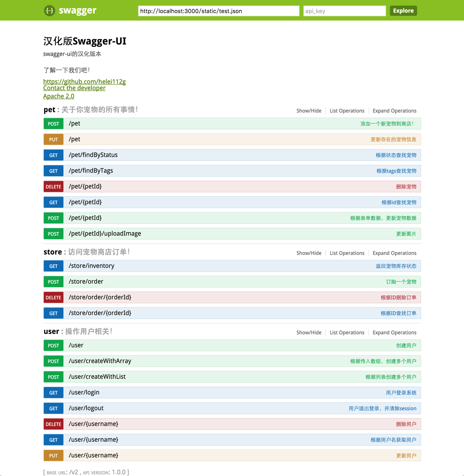The image size is (464, 476).
Task: Click description 根据列表创建多个用户
Action: pos(391,377)
